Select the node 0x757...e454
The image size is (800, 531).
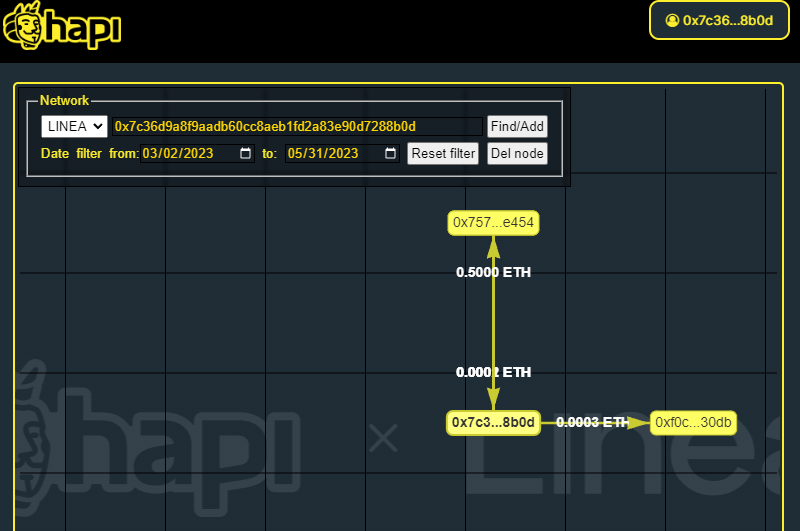493,223
